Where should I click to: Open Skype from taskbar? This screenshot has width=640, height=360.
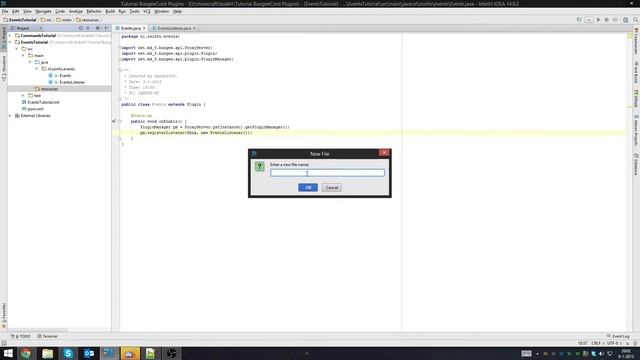[68, 353]
